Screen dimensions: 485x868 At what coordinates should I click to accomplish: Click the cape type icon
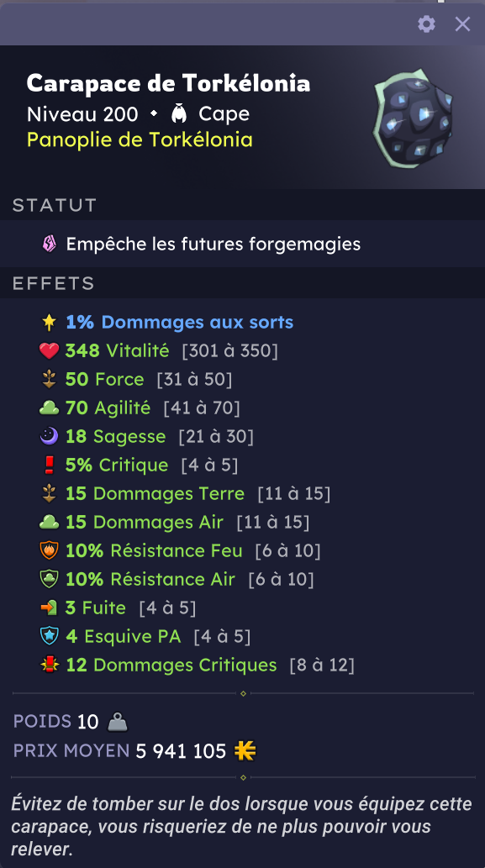coord(179,114)
